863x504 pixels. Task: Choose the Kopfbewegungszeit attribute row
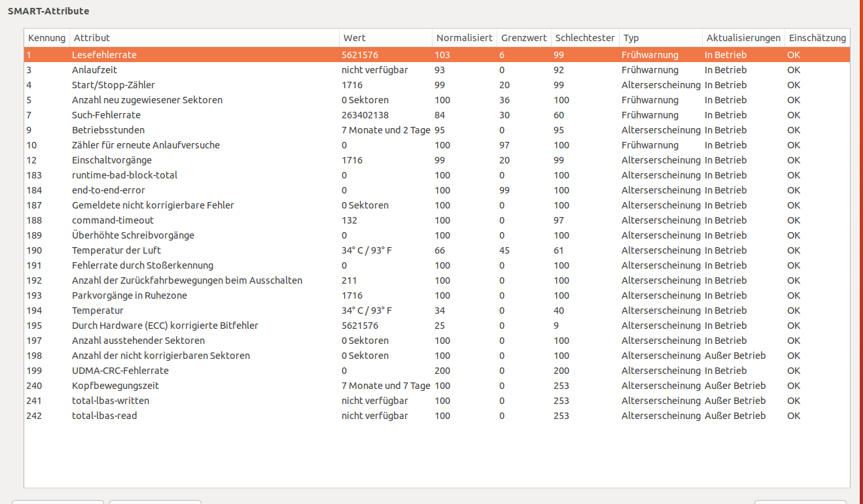(437, 386)
